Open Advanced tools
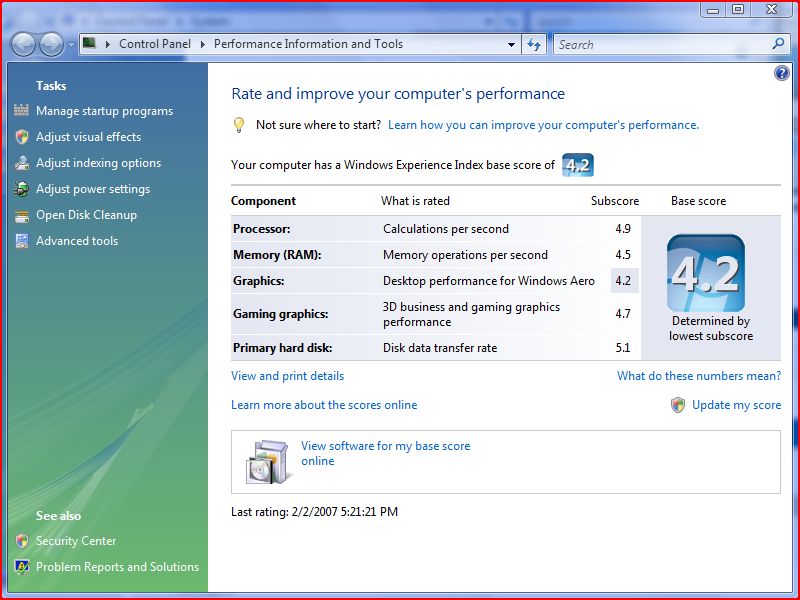 [77, 241]
